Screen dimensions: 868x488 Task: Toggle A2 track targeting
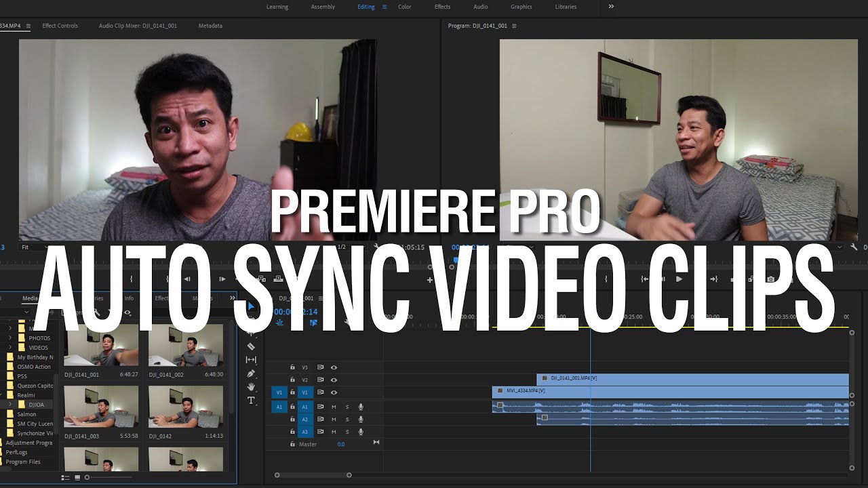[x=304, y=420]
